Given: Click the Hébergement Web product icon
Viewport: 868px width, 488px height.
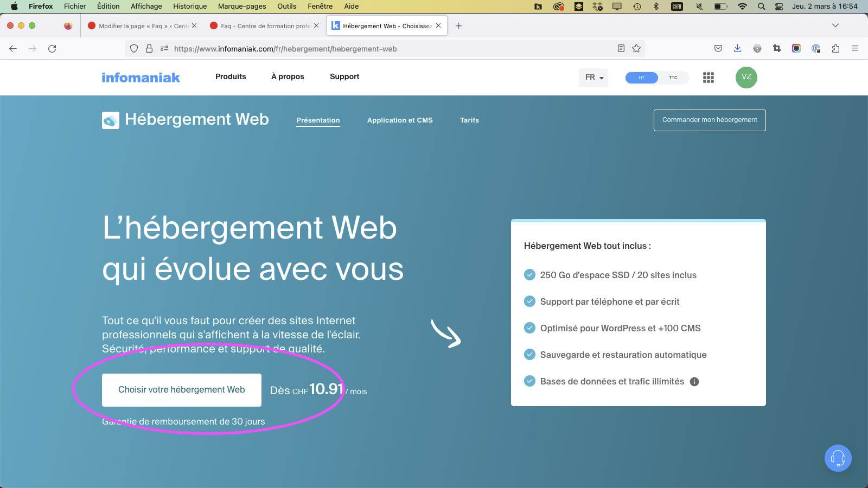Looking at the screenshot, I should tap(111, 120).
